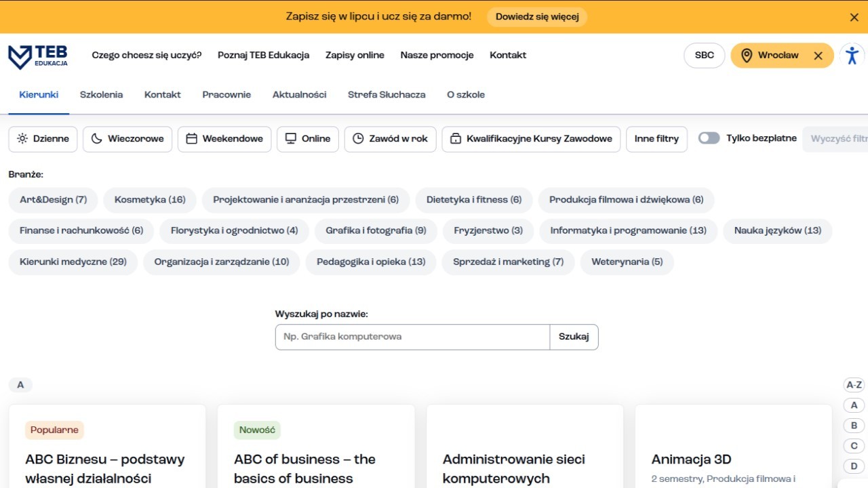Switch to the Szkolenia tab
The image size is (868, 488).
(x=101, y=95)
